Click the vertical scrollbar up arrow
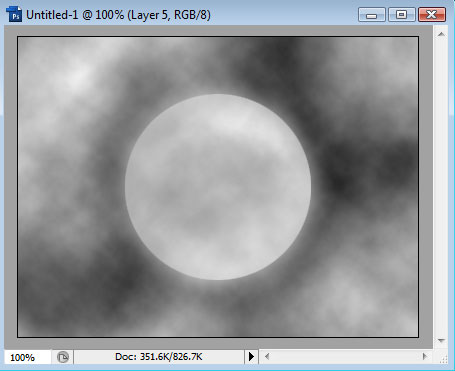455x371 pixels. pos(441,34)
